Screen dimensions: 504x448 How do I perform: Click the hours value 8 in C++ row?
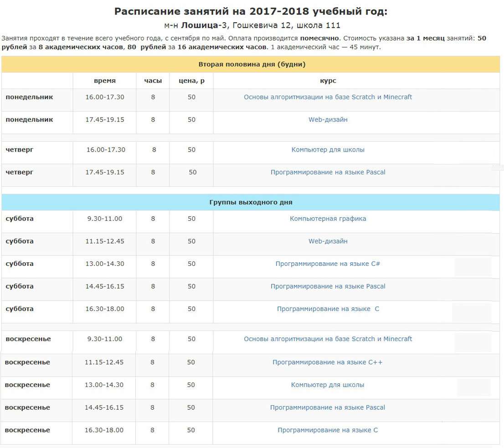152,362
